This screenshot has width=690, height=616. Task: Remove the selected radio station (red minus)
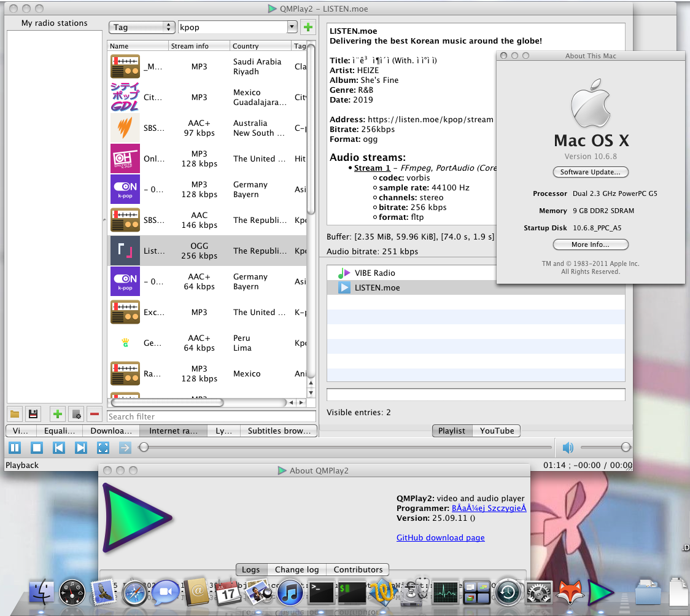[x=94, y=414]
